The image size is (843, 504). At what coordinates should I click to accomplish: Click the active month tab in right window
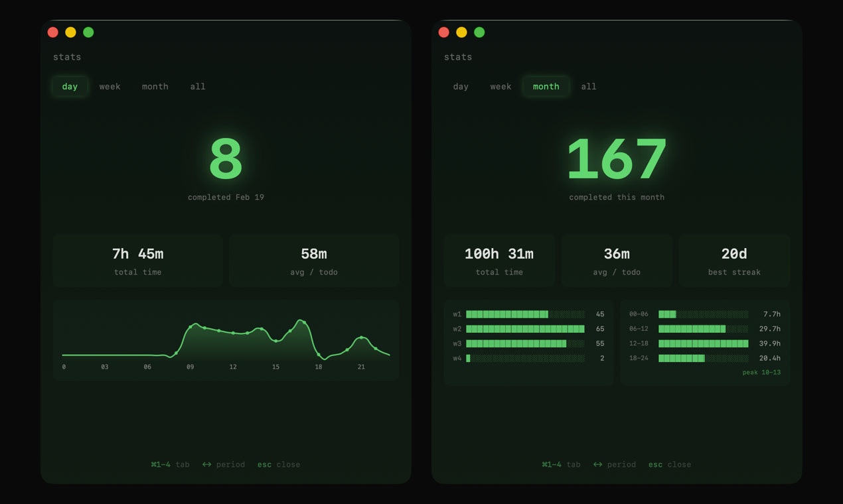(x=546, y=86)
